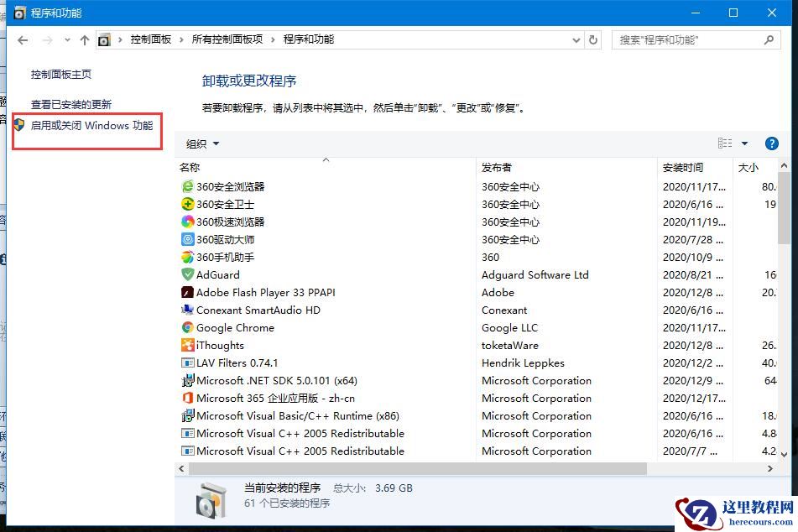Open the address bar history dropdown

click(576, 39)
